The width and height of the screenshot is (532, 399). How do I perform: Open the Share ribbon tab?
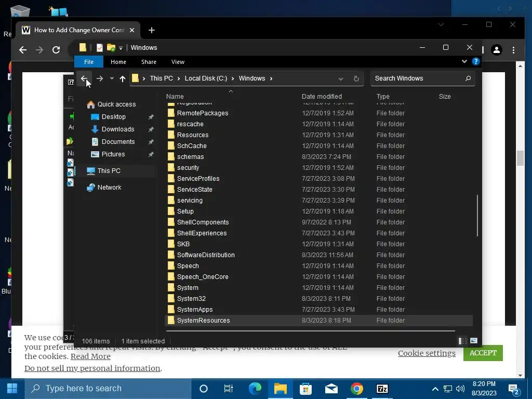point(149,62)
